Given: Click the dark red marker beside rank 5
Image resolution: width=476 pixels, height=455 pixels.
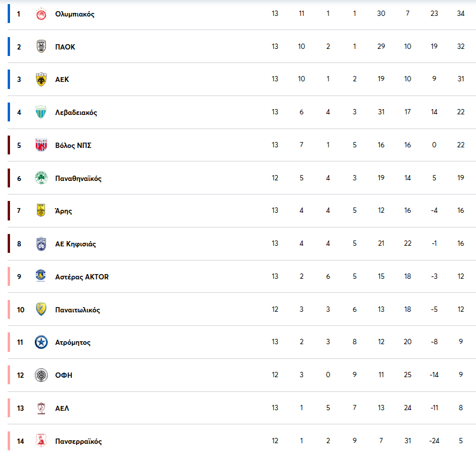Looking at the screenshot, I should point(9,146).
